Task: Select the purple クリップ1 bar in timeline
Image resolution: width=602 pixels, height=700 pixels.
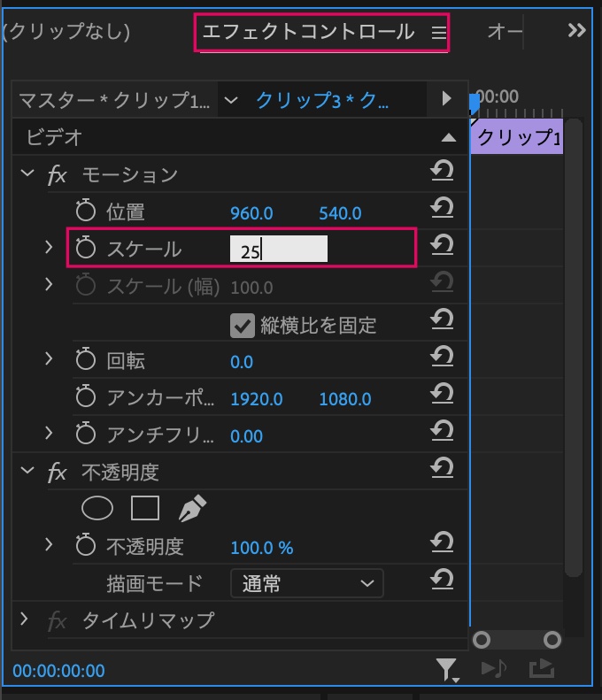Action: point(516,136)
